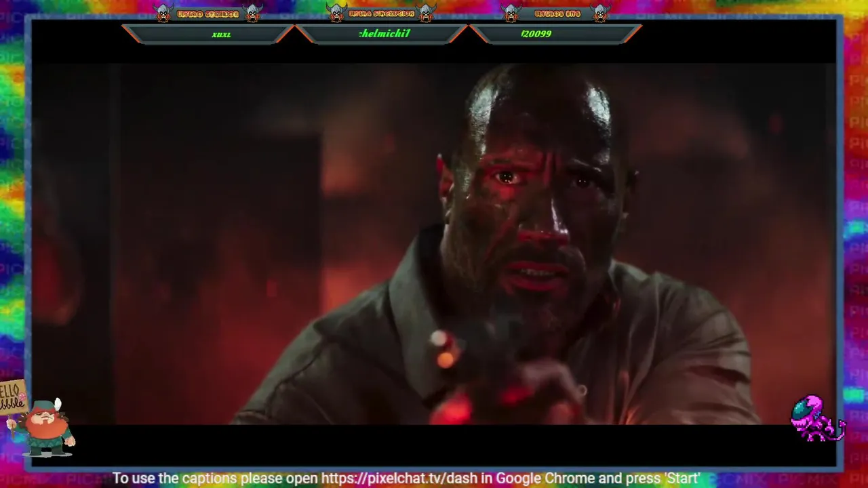Select the '20099' latest bits panel
The height and width of the screenshot is (488, 868).
(555, 34)
